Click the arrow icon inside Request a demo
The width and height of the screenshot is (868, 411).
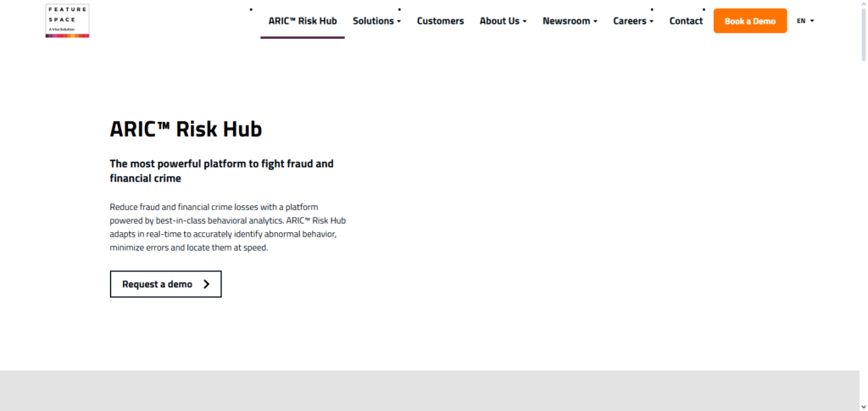(x=207, y=285)
